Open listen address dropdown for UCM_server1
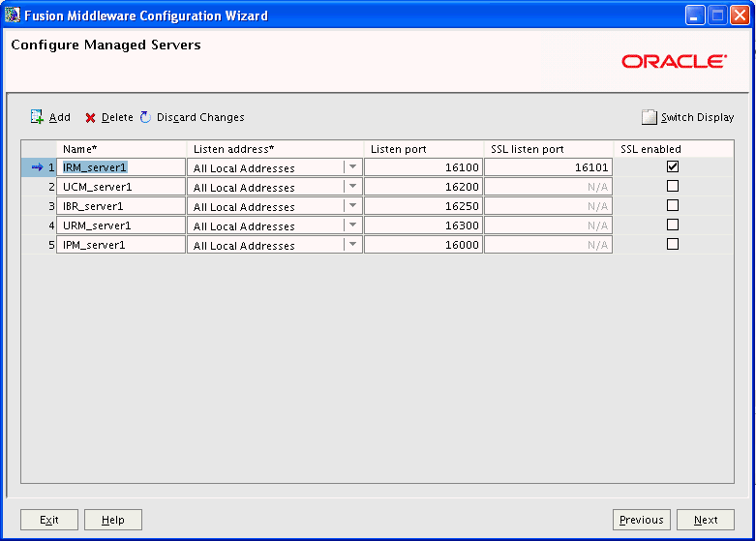Screen dimensions: 756x541 tap(353, 187)
